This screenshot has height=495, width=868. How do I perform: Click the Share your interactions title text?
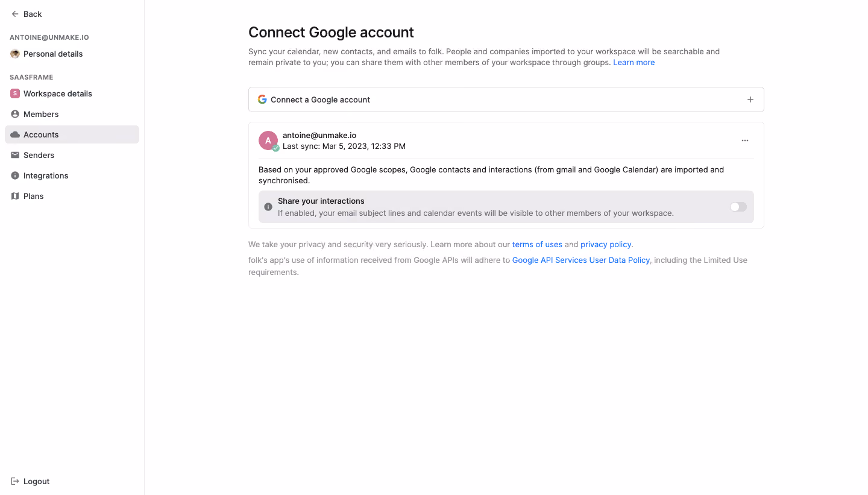pyautogui.click(x=321, y=201)
